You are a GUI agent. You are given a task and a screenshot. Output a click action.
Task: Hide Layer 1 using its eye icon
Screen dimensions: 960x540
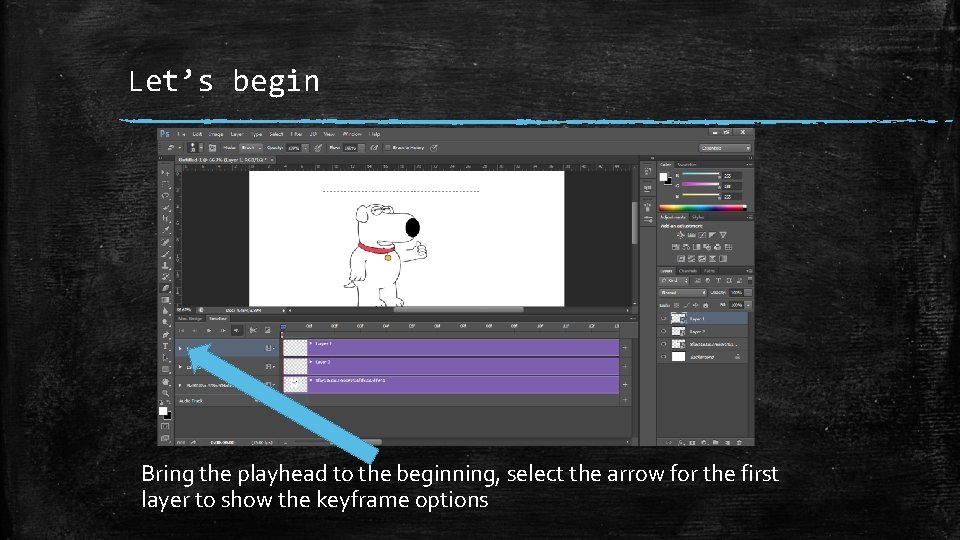664,318
